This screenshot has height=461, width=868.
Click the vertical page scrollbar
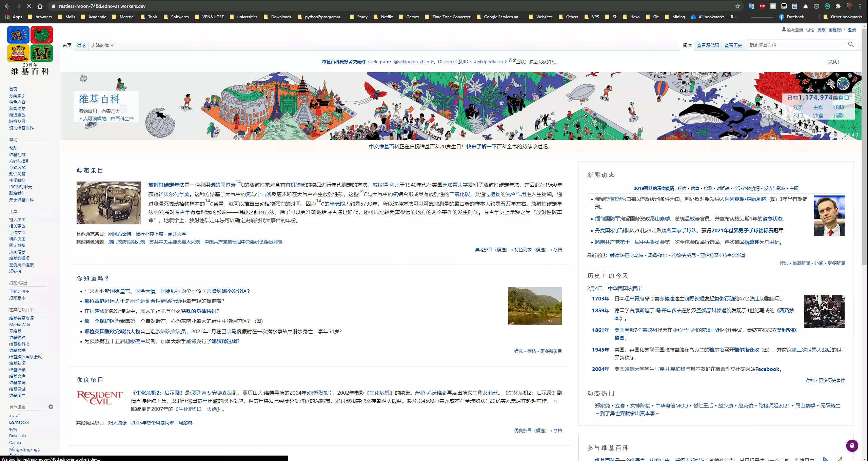click(x=865, y=146)
